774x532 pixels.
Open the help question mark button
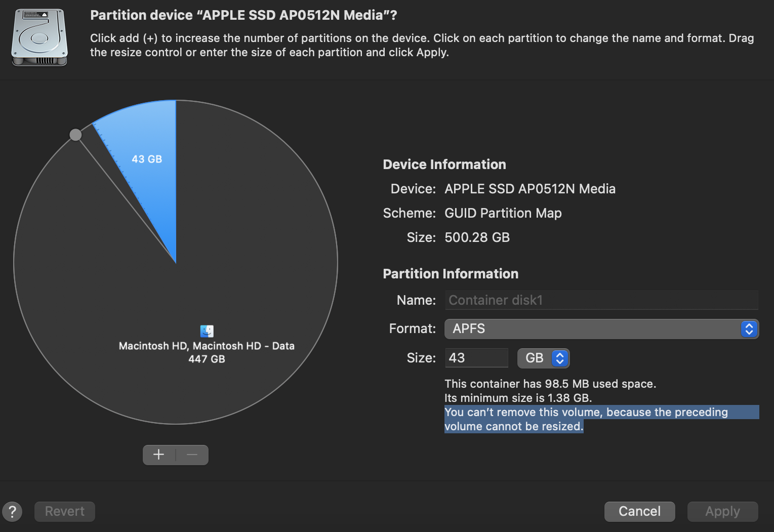(x=12, y=511)
